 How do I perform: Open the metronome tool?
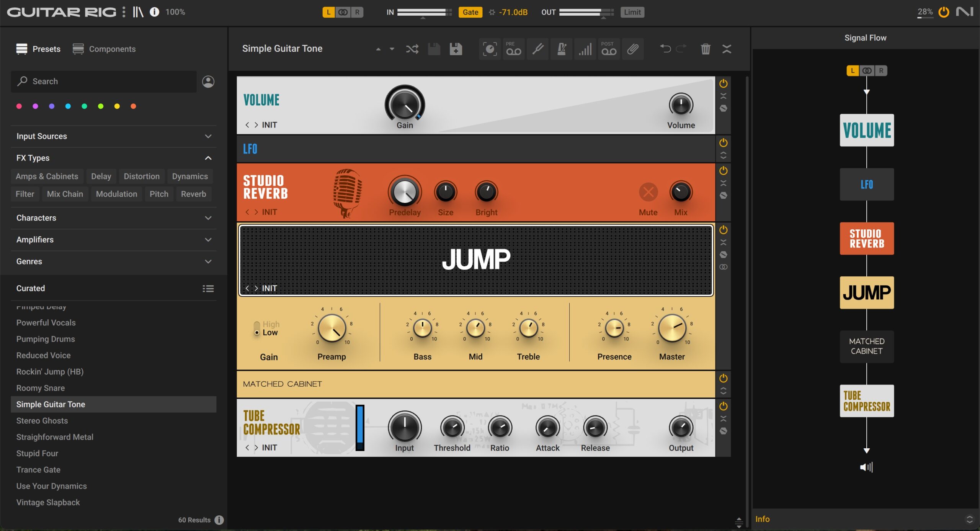[561, 49]
